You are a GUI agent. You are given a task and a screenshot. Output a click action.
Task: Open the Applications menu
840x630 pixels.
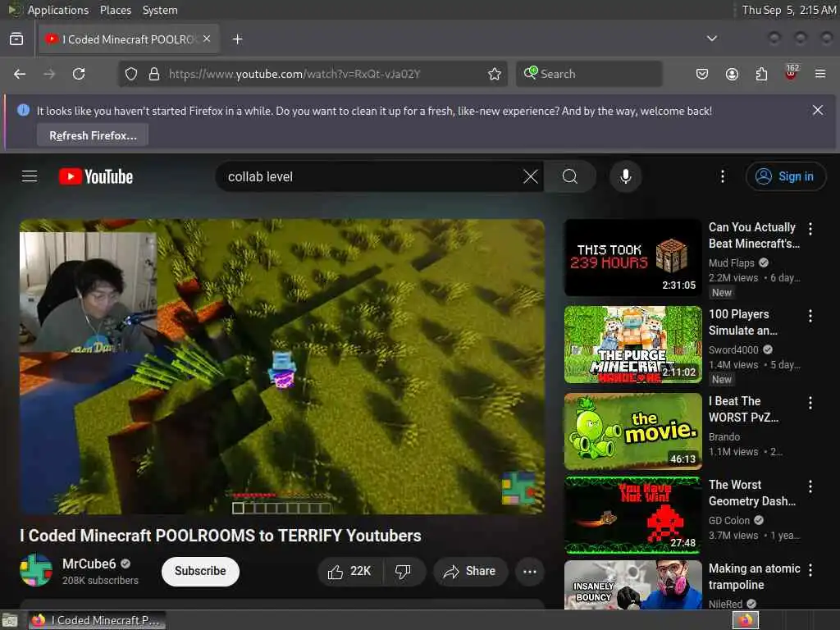click(x=58, y=10)
